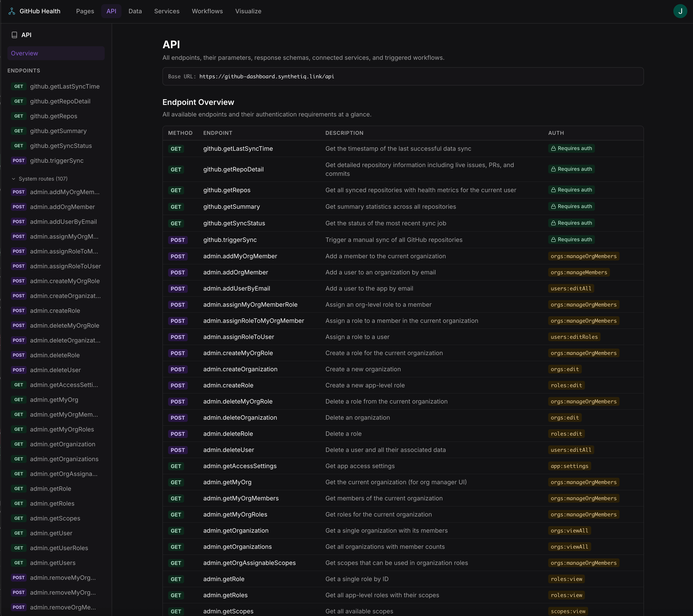Open admin.getUserRoles in the sidebar

click(56, 548)
